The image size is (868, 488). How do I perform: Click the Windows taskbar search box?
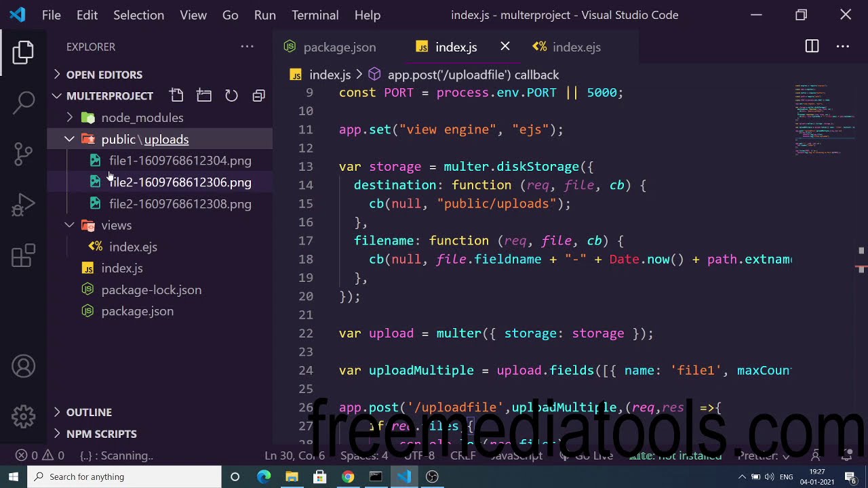125,476
